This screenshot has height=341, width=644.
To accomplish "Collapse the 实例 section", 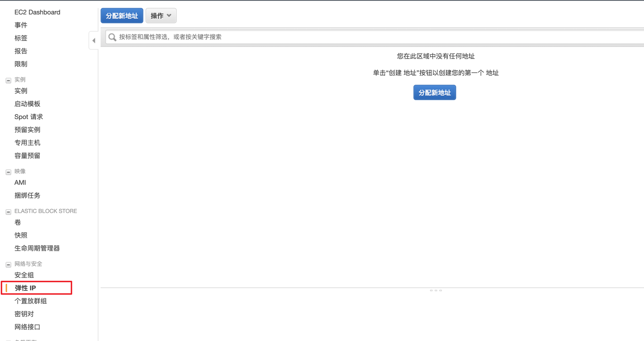I will coord(8,80).
